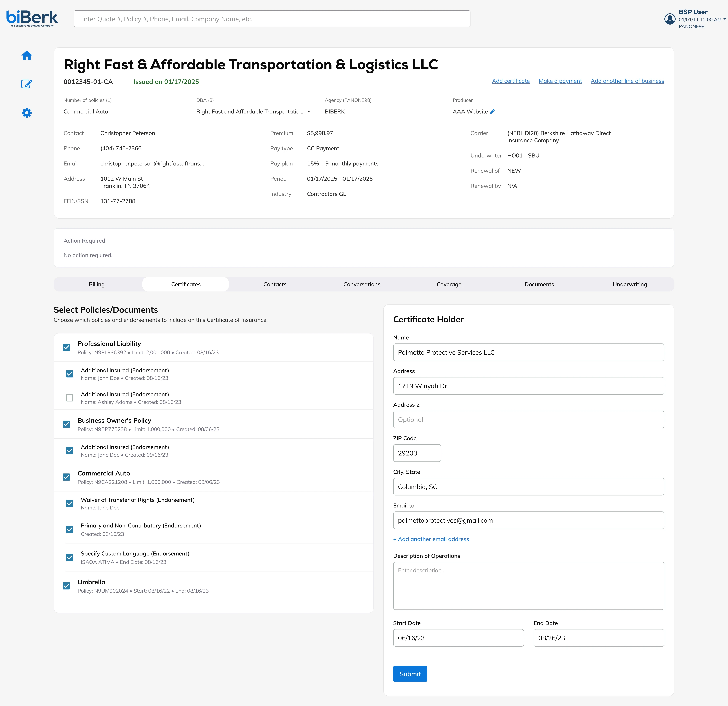Click the period 01/17/2025 - 01/17/2026
This screenshot has width=728, height=706.
point(340,179)
